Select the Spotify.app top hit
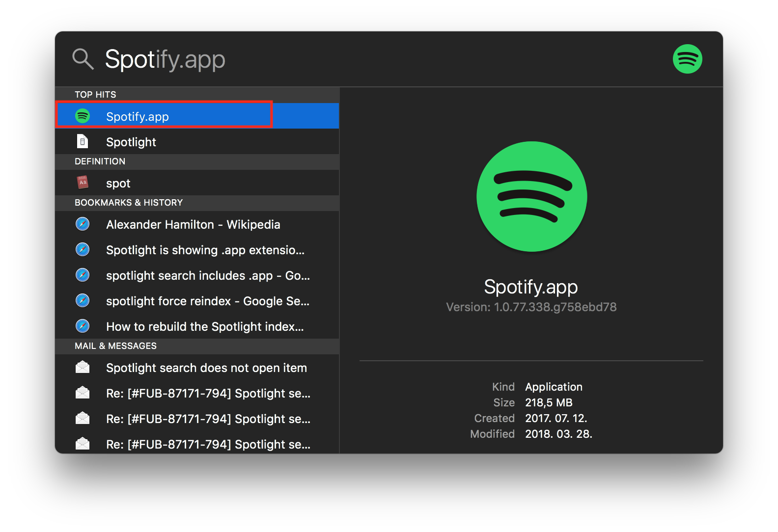The image size is (778, 532). pyautogui.click(x=197, y=116)
